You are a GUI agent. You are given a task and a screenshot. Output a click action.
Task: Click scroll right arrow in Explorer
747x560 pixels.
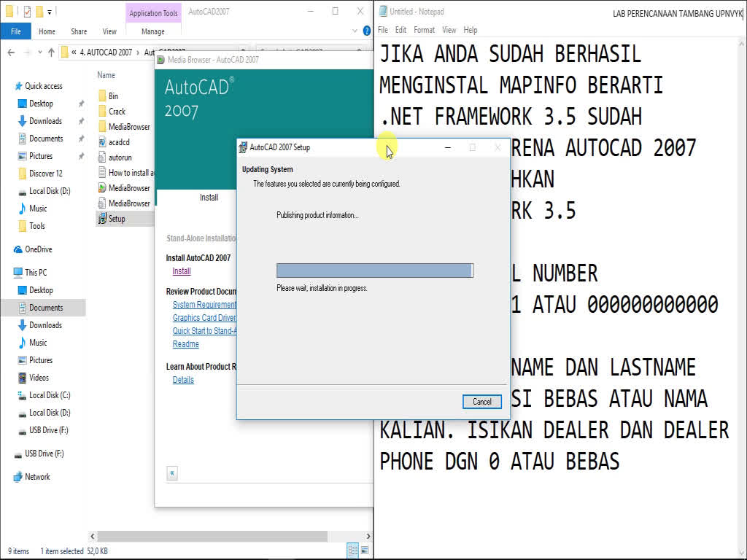coord(368,536)
